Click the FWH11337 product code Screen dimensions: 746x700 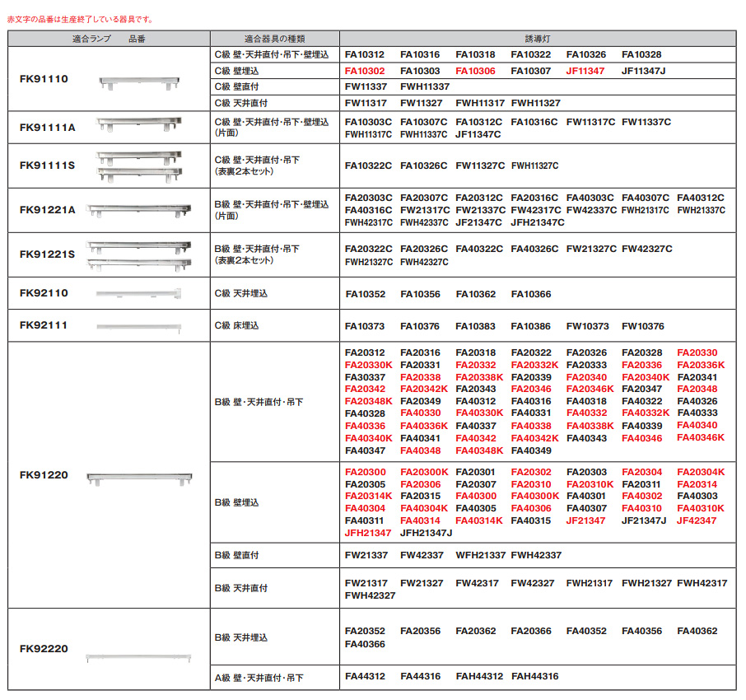coord(425,86)
